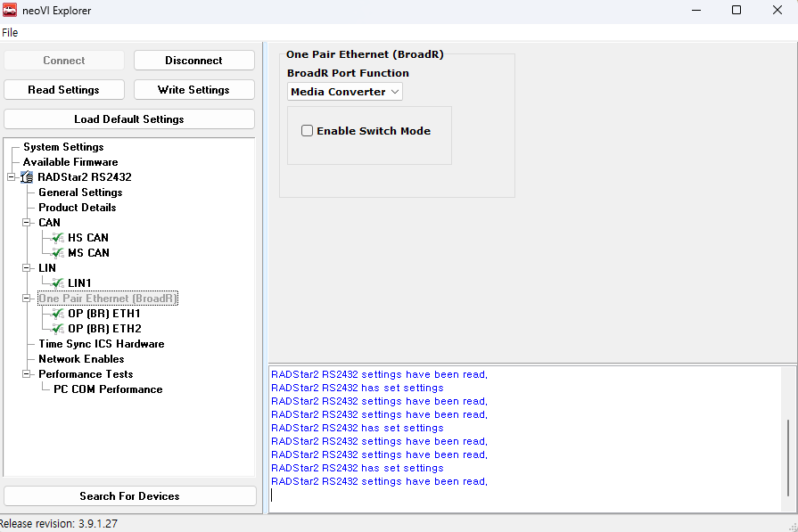Click Load Default Settings button
798x532 pixels.
[129, 119]
